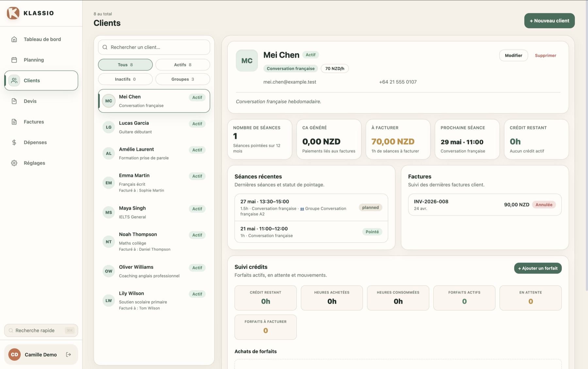Screen dimensions: 588x369
Task: Click the CD user avatar
Action: point(14,354)
